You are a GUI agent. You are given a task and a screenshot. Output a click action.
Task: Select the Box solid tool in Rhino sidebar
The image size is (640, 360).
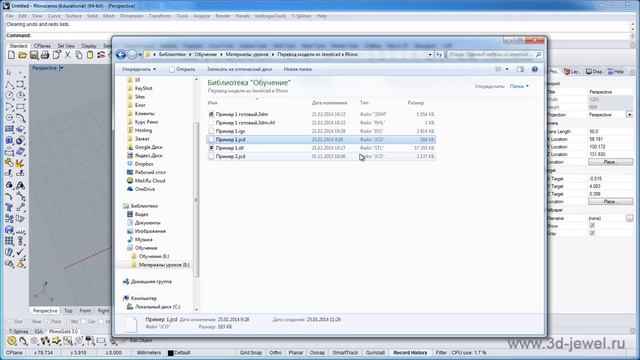pos(9,140)
